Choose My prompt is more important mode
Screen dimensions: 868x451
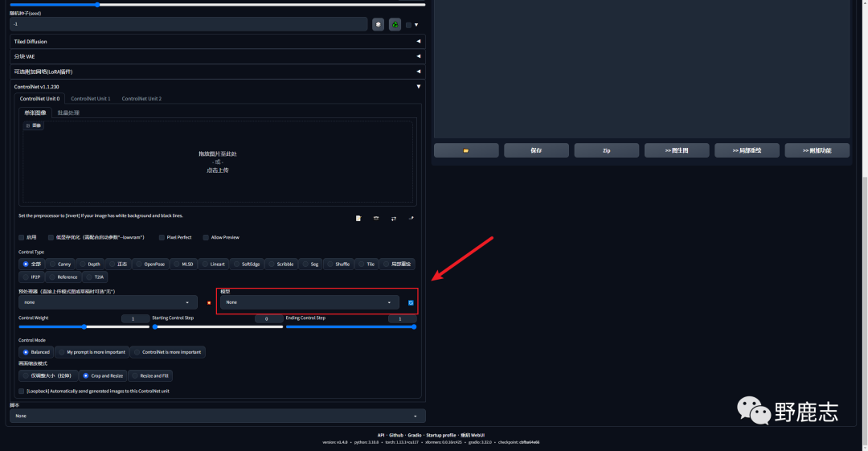92,352
